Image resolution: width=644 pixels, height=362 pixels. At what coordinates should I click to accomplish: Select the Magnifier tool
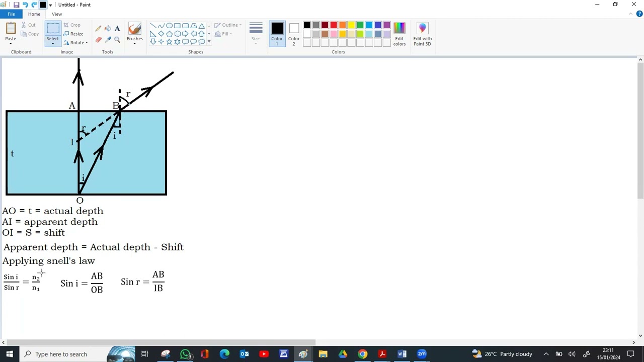pos(117,40)
